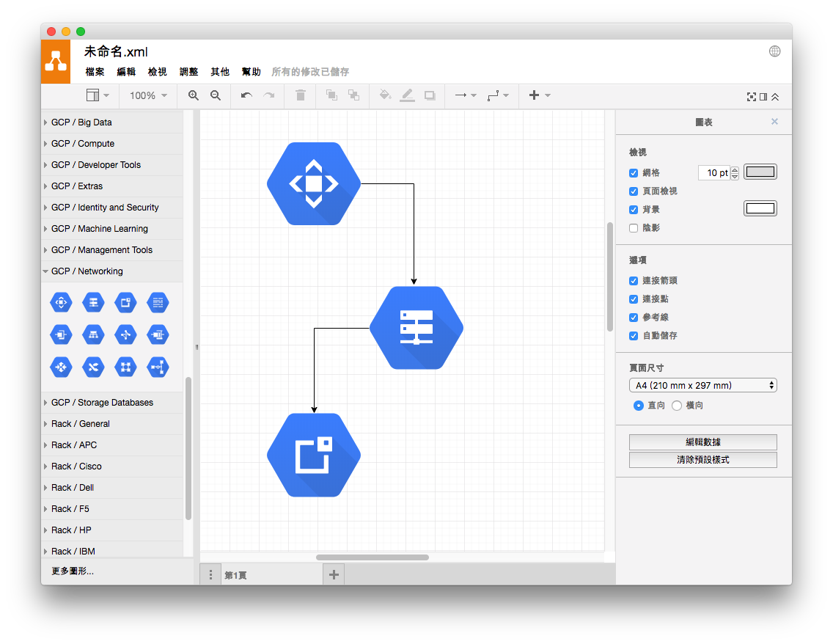Toggle the 網格 grid checkbox
833x644 pixels.
[634, 173]
